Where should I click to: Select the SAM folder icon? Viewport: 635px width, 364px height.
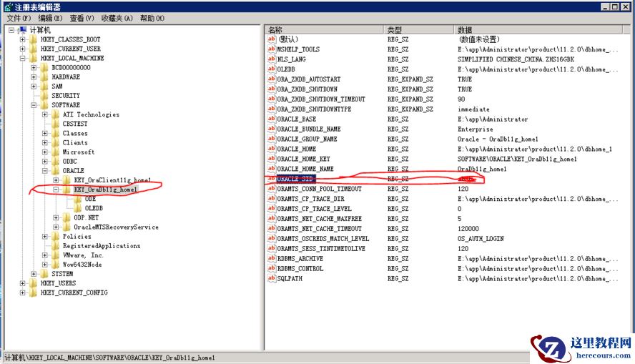click(x=44, y=87)
